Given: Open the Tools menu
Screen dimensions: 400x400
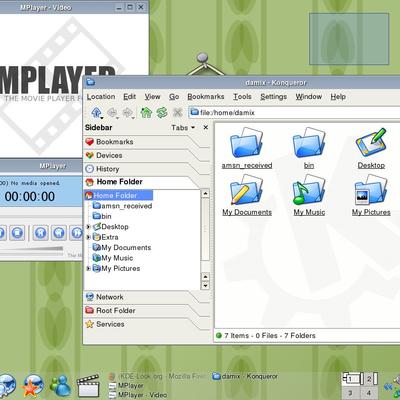Looking at the screenshot, I should pyautogui.click(x=242, y=97).
